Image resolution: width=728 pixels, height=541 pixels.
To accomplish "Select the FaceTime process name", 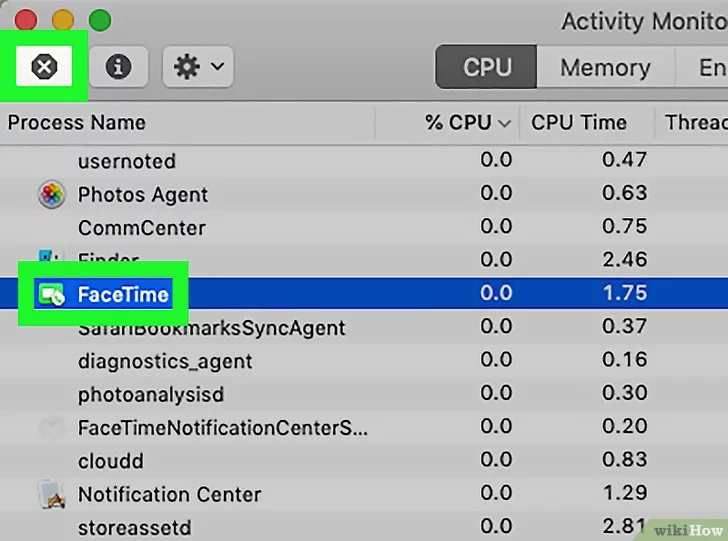I will pyautogui.click(x=123, y=294).
